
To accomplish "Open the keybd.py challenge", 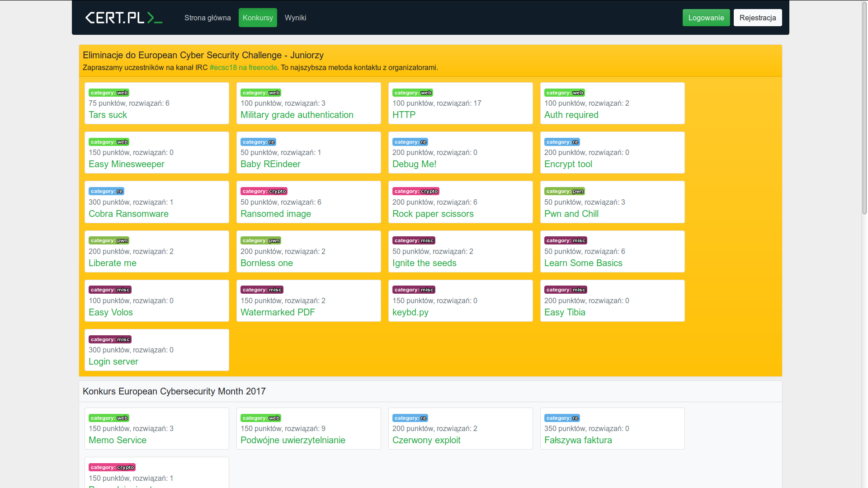I will pos(410,312).
